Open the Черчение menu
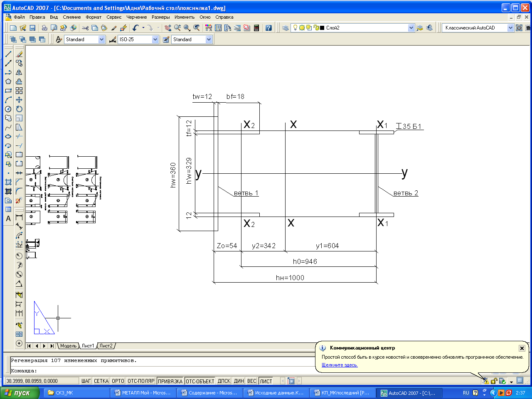The image size is (532, 399). click(137, 17)
